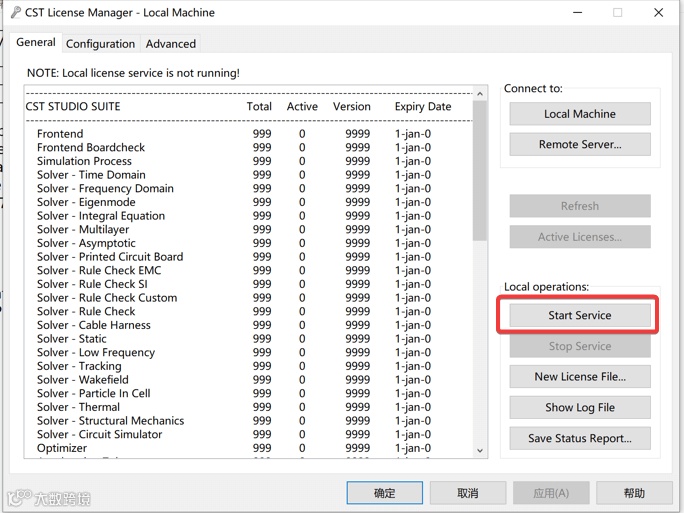The width and height of the screenshot is (684, 513).
Task: Click the 应用(A) apply button
Action: 551,493
